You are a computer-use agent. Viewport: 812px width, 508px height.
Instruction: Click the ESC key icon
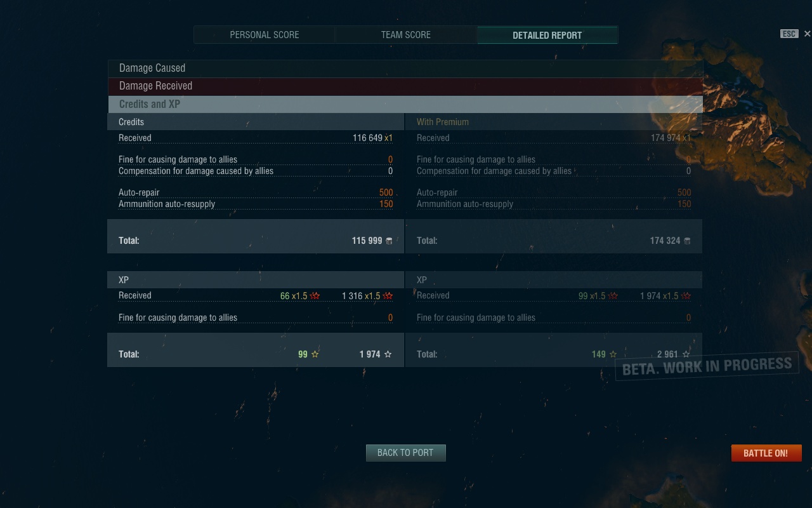(x=789, y=34)
